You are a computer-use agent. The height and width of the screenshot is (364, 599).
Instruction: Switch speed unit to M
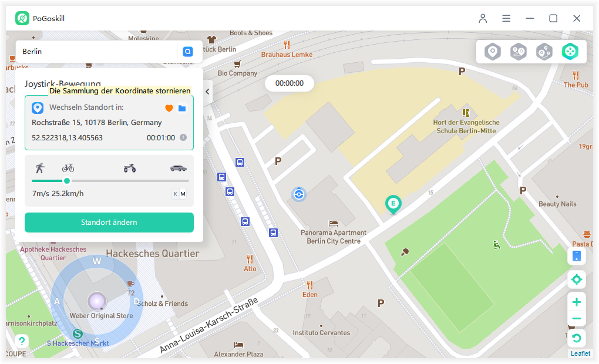pyautogui.click(x=183, y=194)
